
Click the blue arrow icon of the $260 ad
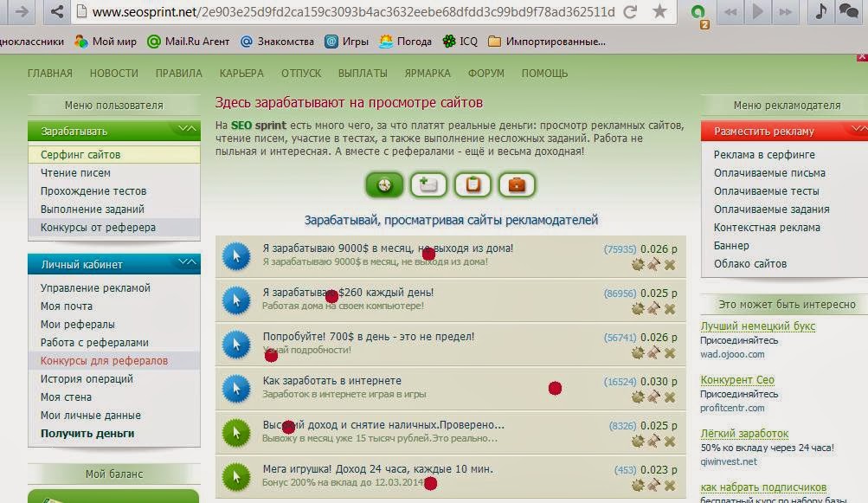[x=236, y=300]
